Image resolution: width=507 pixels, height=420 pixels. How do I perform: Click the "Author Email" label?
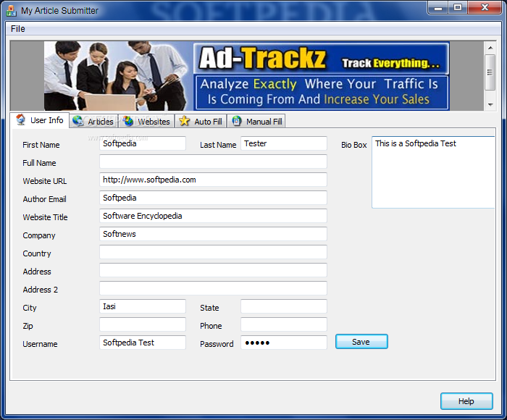pyautogui.click(x=45, y=199)
